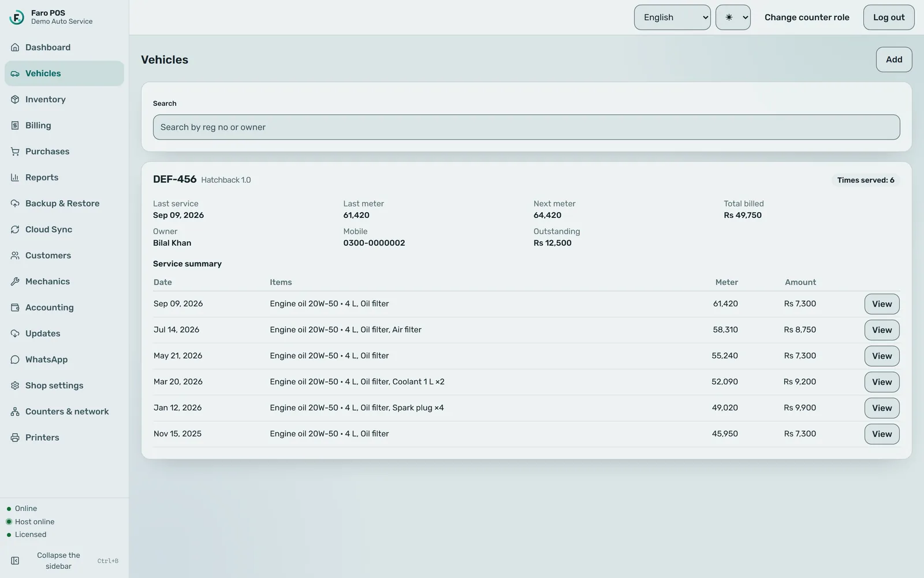Open Inventory via its box icon
The width and height of the screenshot is (924, 578).
(x=15, y=99)
